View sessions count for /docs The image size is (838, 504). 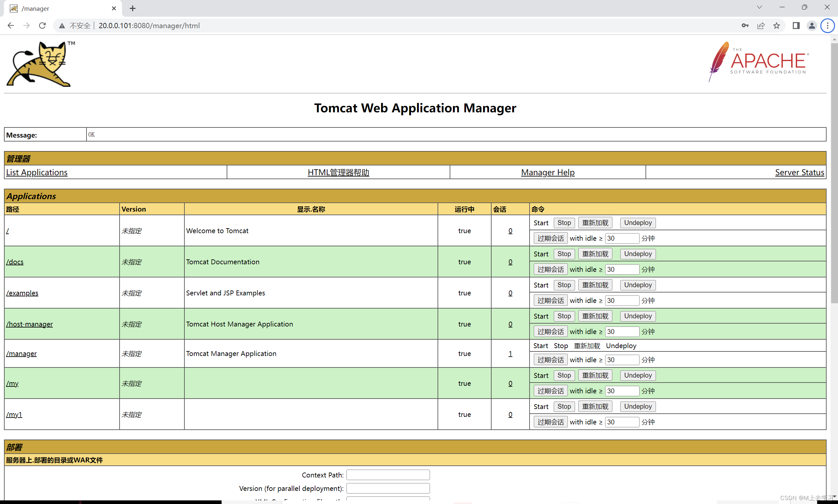click(x=510, y=262)
